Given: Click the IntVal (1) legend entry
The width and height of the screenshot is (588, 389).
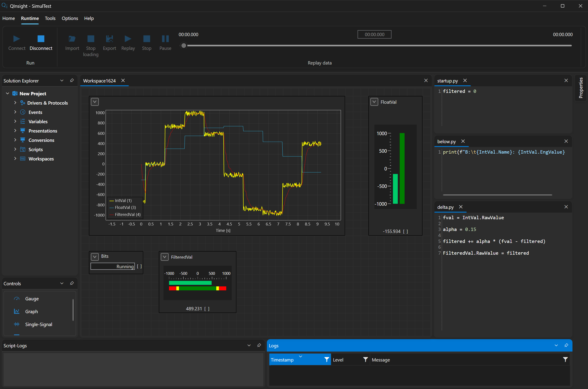Looking at the screenshot, I should (121, 200).
